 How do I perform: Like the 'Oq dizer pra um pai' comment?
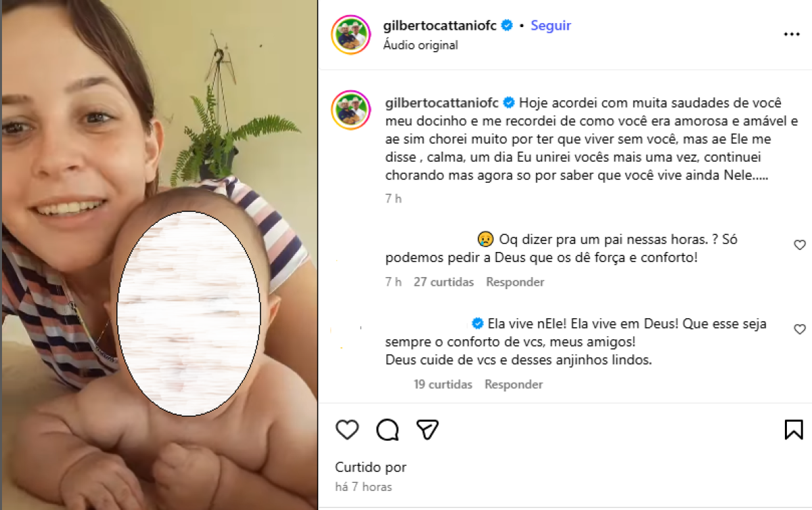click(x=800, y=245)
